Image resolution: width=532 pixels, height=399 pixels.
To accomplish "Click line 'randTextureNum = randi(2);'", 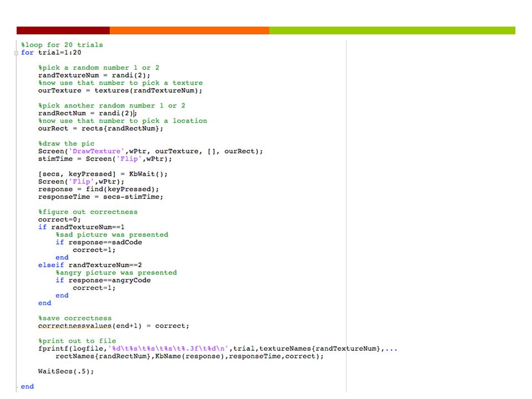I will pyautogui.click(x=94, y=75).
